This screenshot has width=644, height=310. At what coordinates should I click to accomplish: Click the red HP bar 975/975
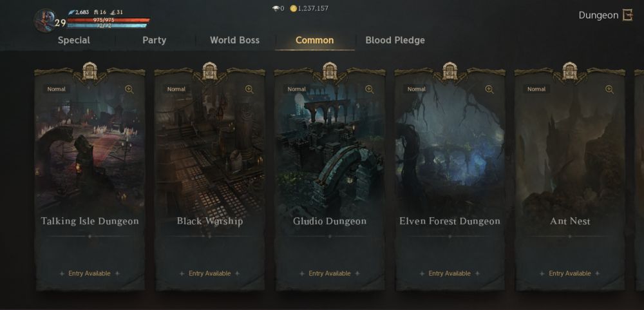pyautogui.click(x=108, y=20)
